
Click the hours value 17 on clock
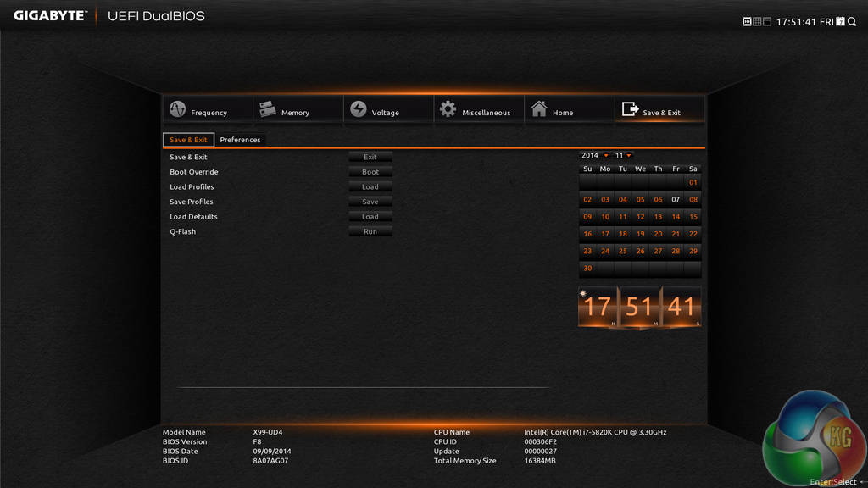(x=598, y=307)
